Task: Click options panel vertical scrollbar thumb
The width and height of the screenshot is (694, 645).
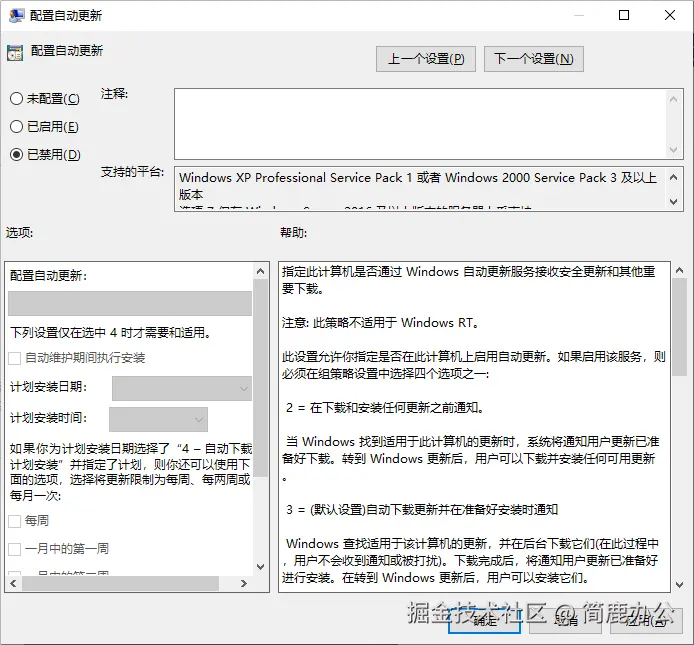Action: click(x=261, y=378)
